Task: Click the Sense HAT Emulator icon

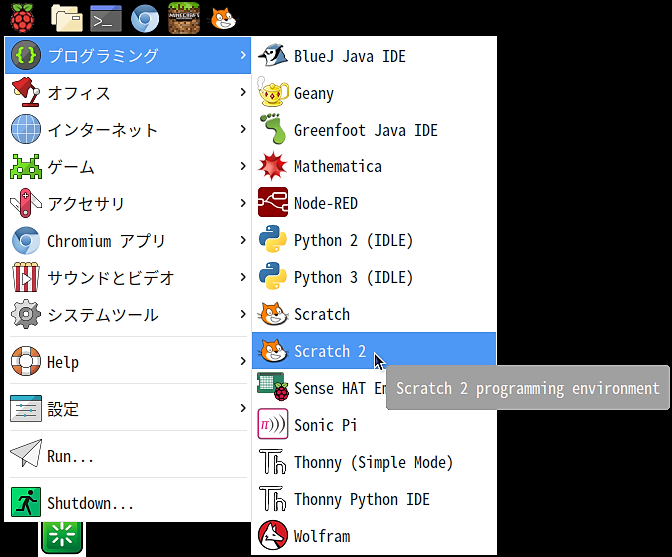Action: coord(273,386)
